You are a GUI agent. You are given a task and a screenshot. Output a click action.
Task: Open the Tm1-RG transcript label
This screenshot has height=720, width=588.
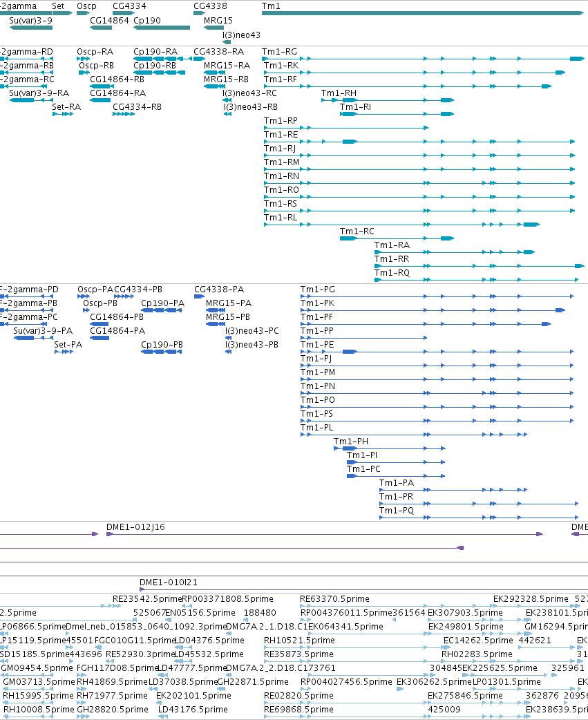[x=280, y=51]
